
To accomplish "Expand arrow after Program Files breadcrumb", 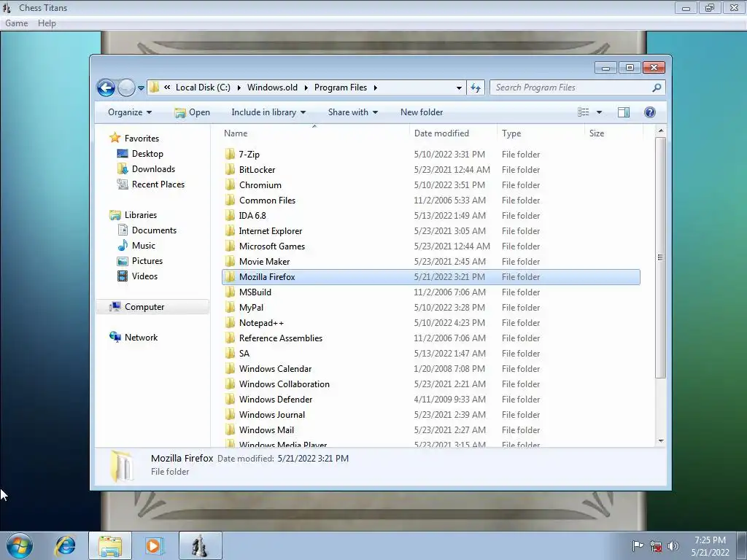I will [x=376, y=87].
